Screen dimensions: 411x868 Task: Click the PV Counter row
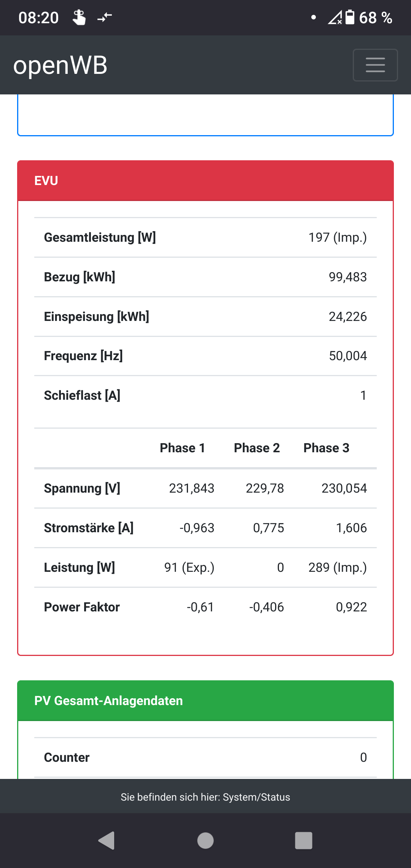(205, 758)
